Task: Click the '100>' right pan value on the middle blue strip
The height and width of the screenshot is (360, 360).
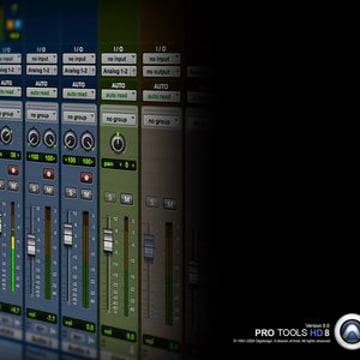Action: click(50, 158)
